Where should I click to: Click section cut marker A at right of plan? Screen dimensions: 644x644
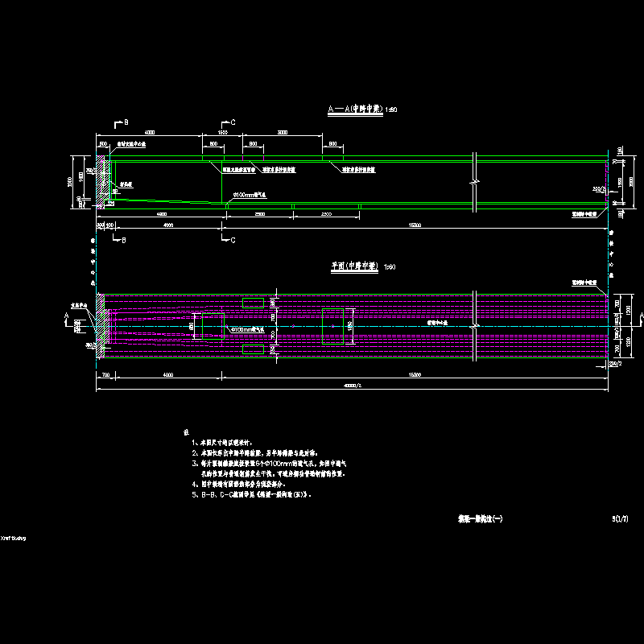pos(642,318)
